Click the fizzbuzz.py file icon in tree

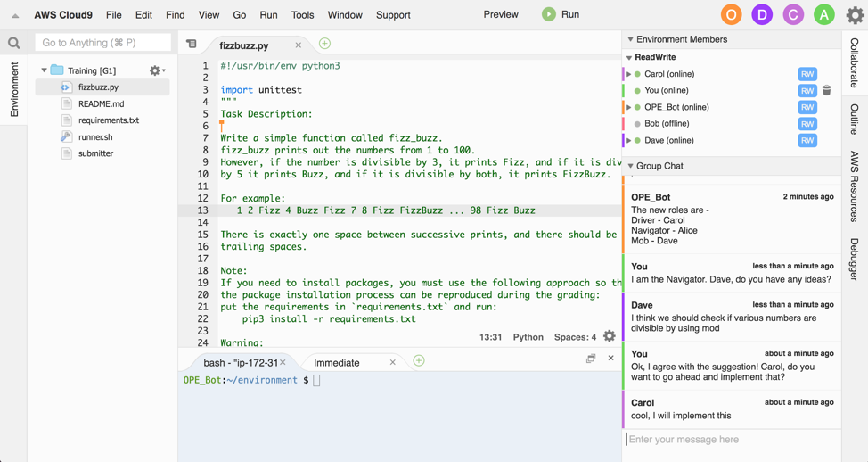pyautogui.click(x=66, y=87)
